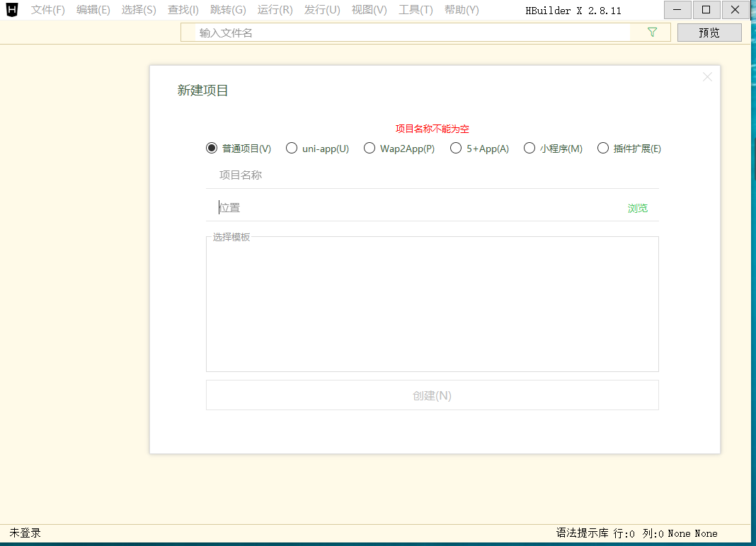This screenshot has height=546, width=756.
Task: Focus the 项目名称 input field
Action: pos(432,175)
